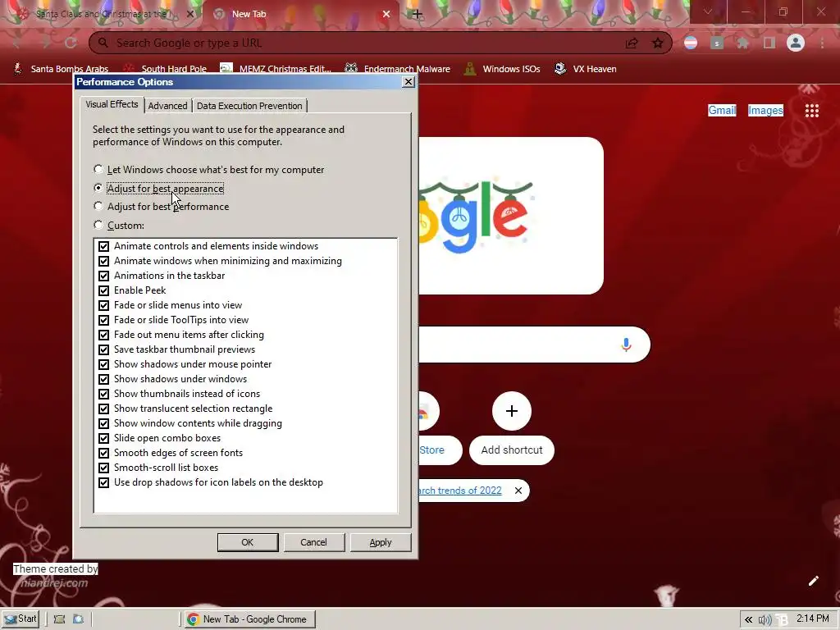Screen dimensions: 840x630
Task: Uncheck Fade or slide ToolTips into view
Action: coord(104,320)
